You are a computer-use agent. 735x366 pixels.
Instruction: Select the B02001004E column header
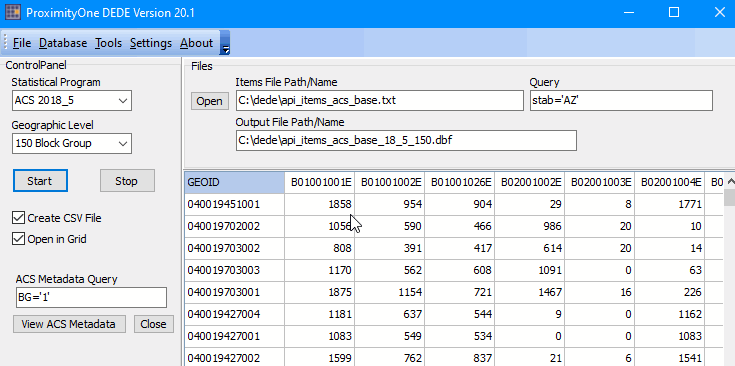670,182
